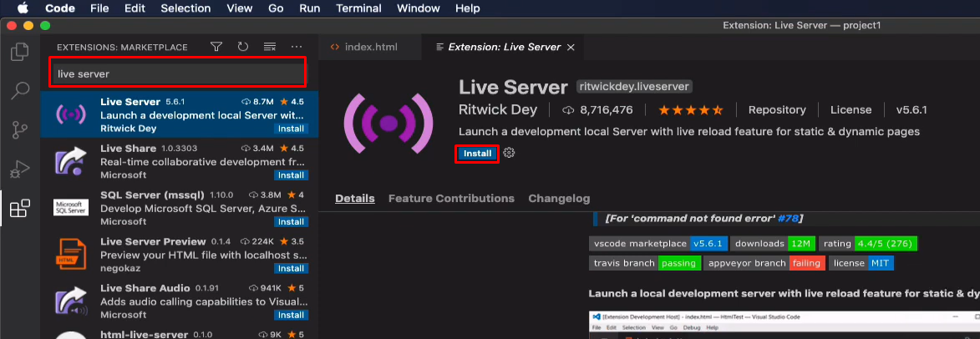Open the Go menu
980x339 pixels.
(276, 8)
